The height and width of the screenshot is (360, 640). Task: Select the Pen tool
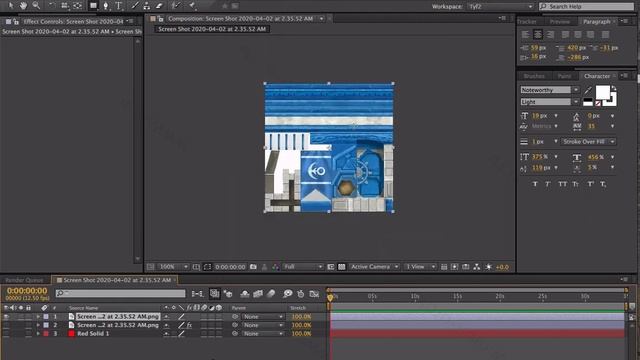coord(106,6)
